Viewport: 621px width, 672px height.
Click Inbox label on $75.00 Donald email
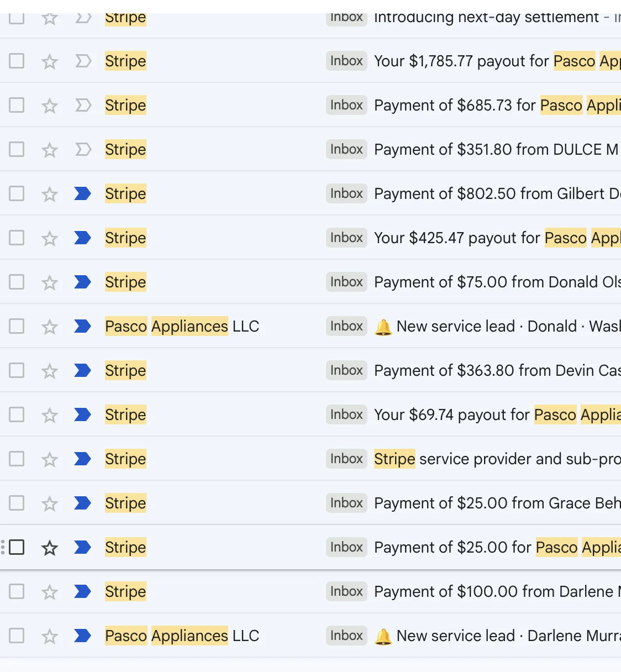point(346,282)
